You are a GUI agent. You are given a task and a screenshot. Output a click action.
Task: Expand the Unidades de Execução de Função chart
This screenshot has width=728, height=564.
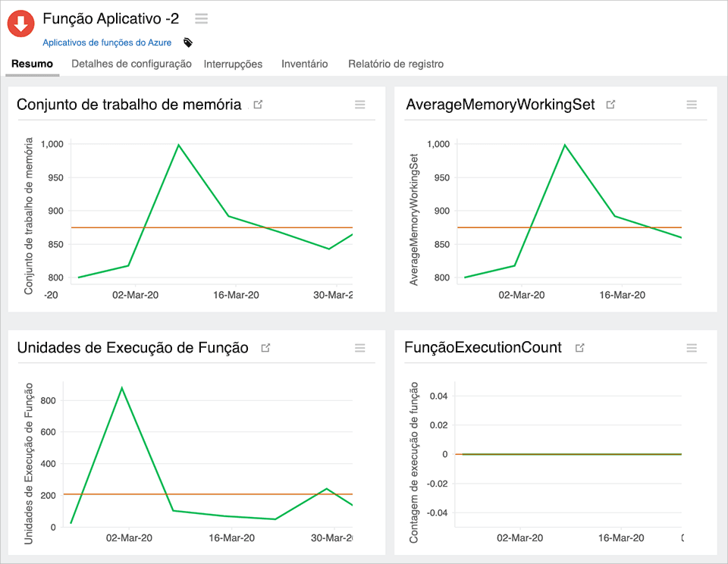(x=266, y=347)
